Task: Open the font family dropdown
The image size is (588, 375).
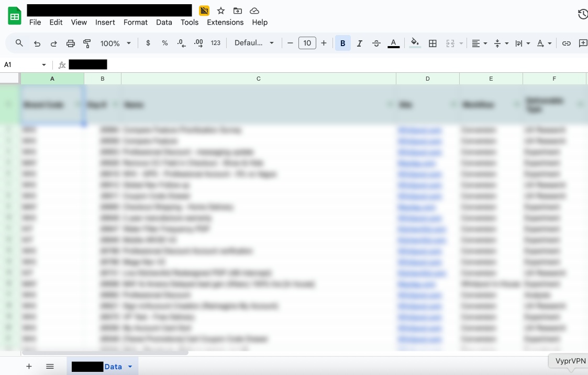Action: click(254, 43)
